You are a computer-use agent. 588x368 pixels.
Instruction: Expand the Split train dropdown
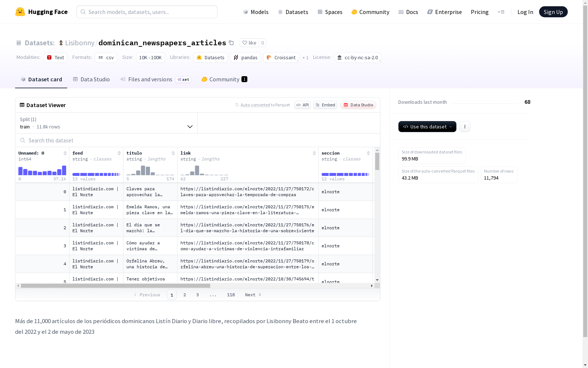106,123
